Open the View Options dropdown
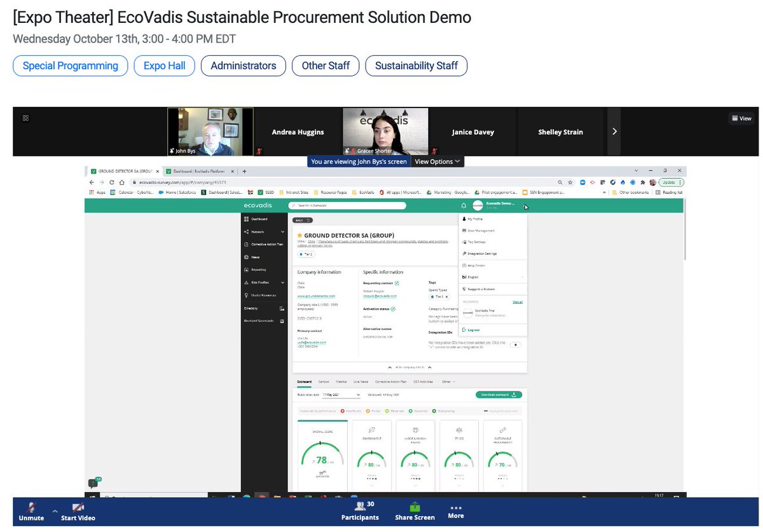The height and width of the screenshot is (532, 763). (x=438, y=161)
